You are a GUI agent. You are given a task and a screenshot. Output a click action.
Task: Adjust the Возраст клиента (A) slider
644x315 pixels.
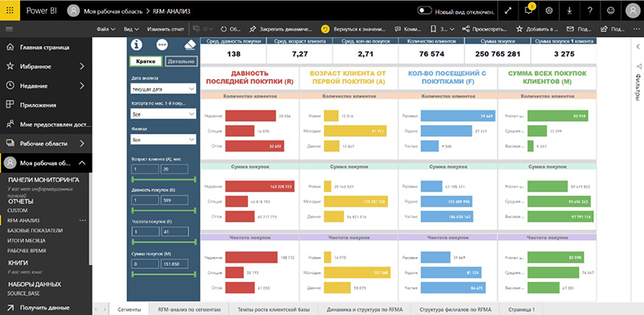(163, 180)
